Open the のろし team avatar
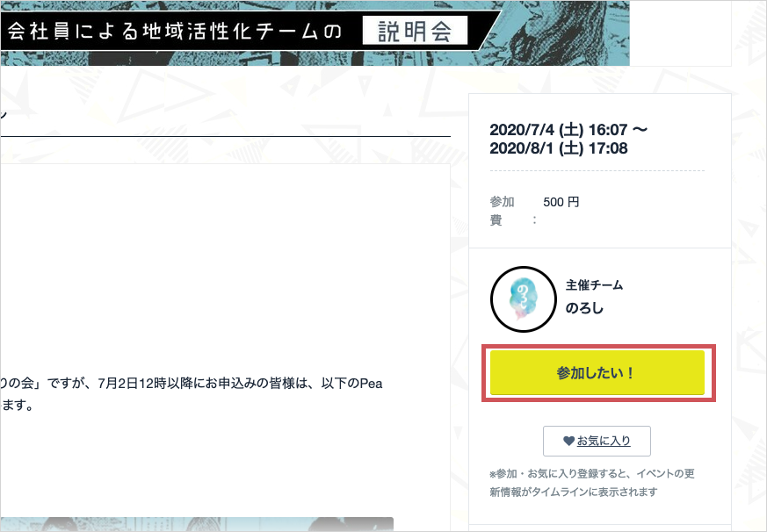This screenshot has width=767, height=532. coord(524,299)
